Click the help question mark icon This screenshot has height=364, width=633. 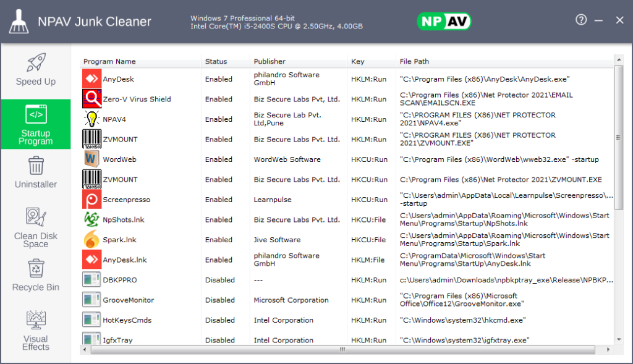coord(581,20)
